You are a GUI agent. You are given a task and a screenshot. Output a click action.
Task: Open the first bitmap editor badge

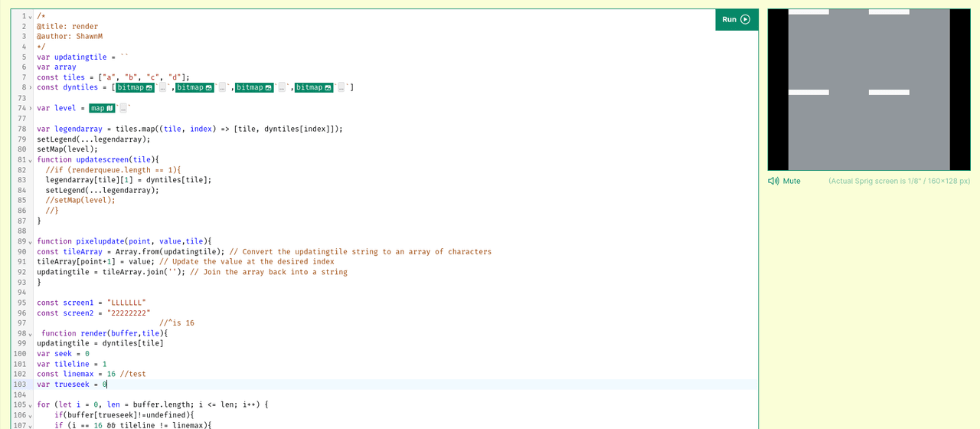(136, 87)
